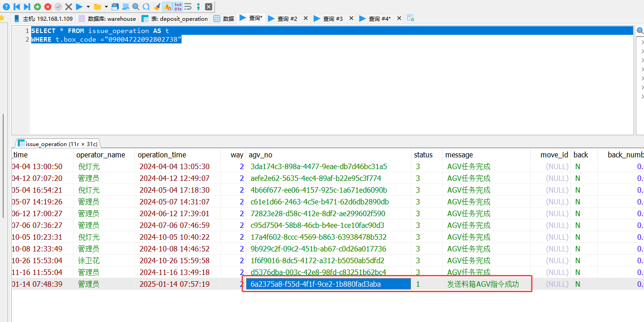The width and height of the screenshot is (644, 322).
Task: Click the red Delete row icon
Action: pyautogui.click(x=48, y=7)
